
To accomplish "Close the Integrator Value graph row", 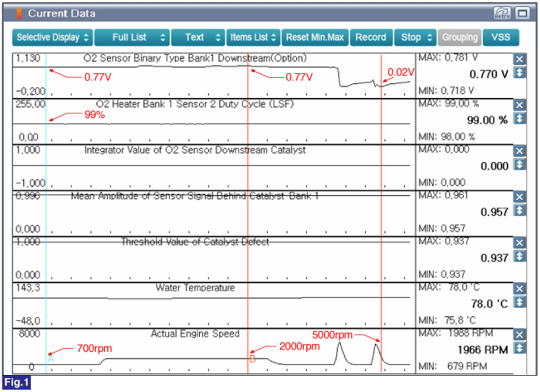I will 519,150.
